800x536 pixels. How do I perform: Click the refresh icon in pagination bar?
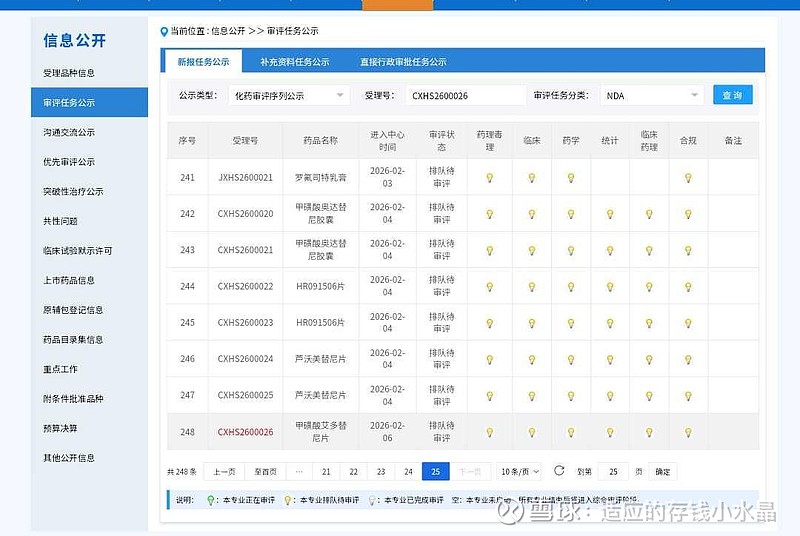pyautogui.click(x=559, y=471)
